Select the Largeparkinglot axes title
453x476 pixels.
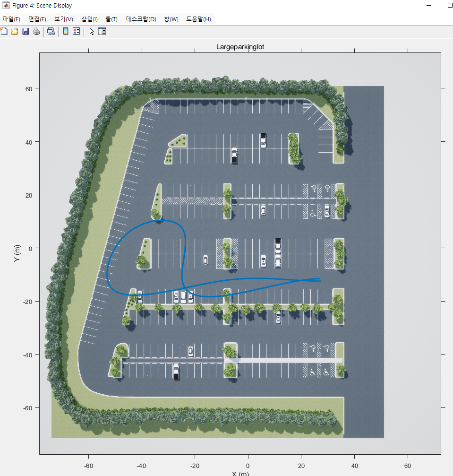(240, 47)
